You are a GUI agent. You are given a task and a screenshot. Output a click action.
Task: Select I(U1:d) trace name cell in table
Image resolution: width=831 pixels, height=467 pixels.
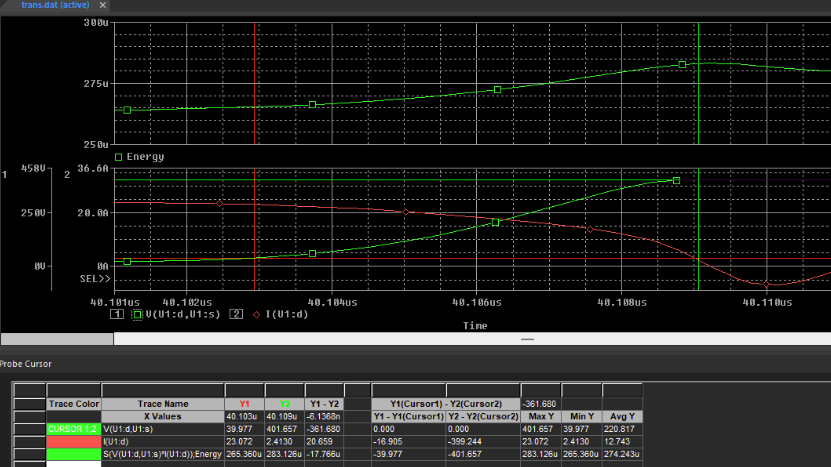click(x=163, y=442)
